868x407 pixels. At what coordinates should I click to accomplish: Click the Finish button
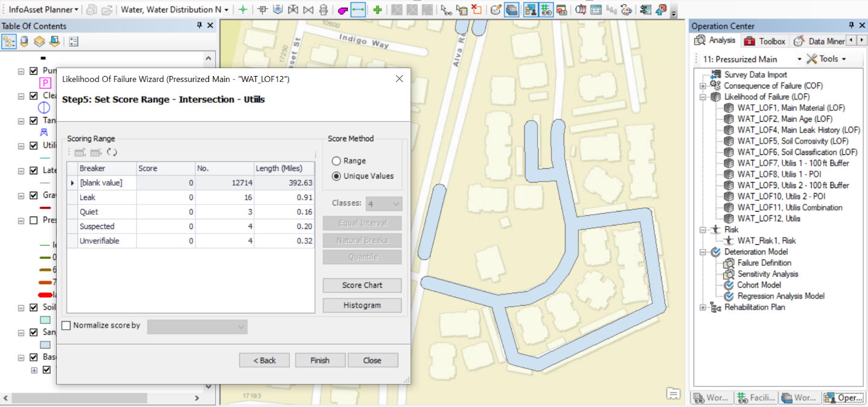tap(320, 361)
